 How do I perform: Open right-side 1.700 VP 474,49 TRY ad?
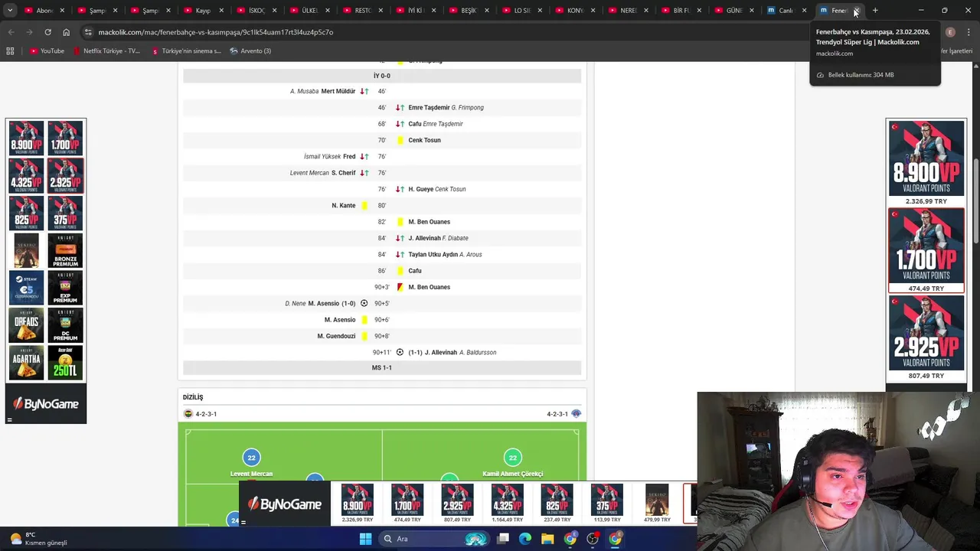(926, 250)
